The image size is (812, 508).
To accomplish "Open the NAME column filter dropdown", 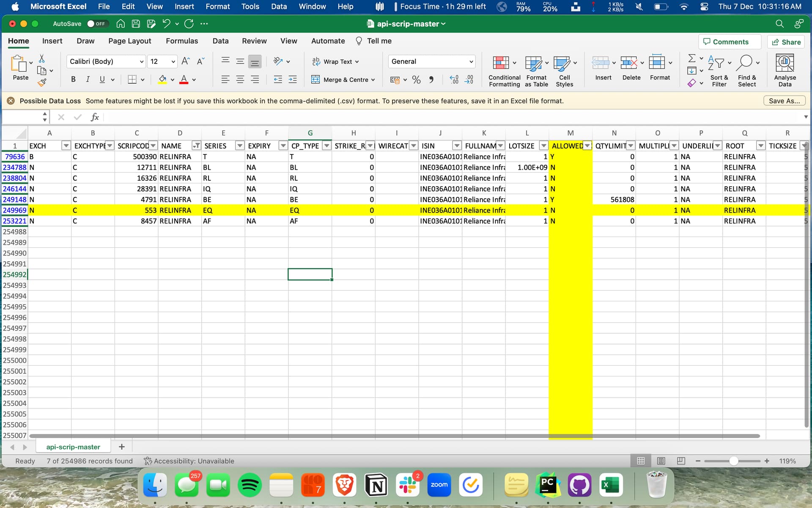I will point(196,146).
